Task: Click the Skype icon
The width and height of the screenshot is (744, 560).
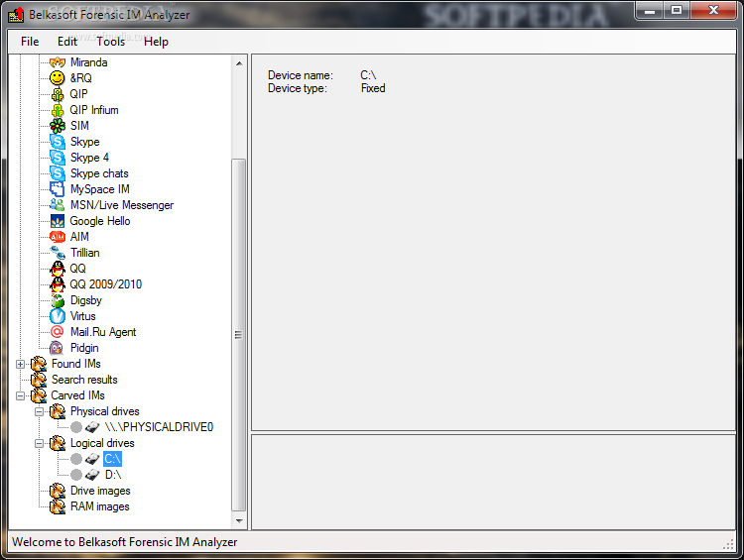Action: (58, 142)
